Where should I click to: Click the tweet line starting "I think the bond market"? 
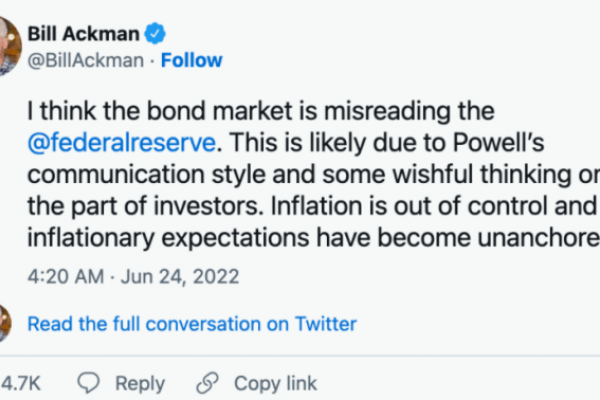pyautogui.click(x=260, y=108)
